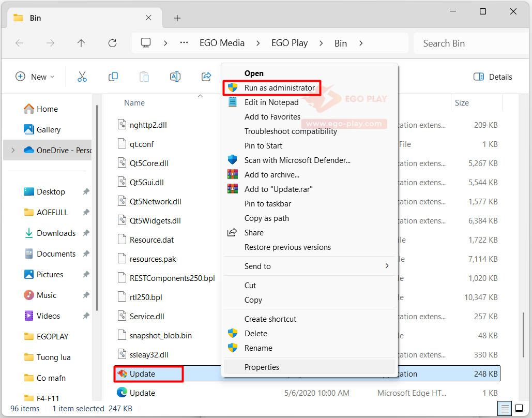
Task: Go up one folder level
Action: [81, 43]
